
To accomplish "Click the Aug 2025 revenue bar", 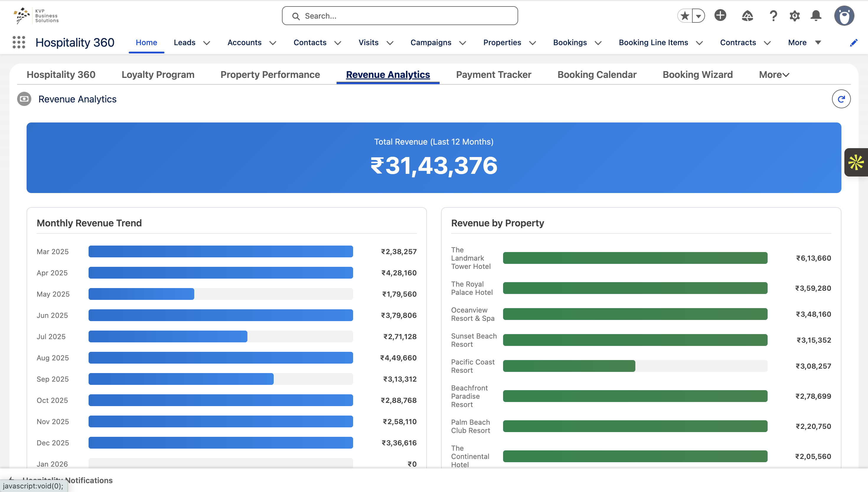I will click(x=220, y=357).
